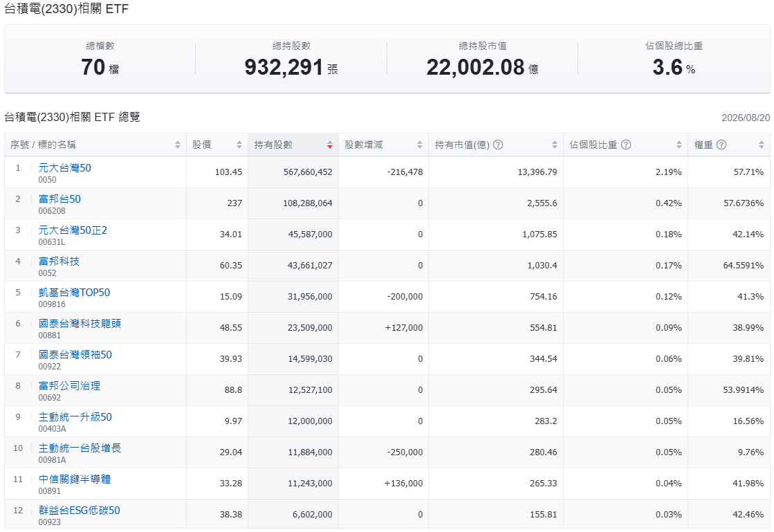774x532 pixels.
Task: Sort by 權重 column arrows
Action: [x=761, y=145]
